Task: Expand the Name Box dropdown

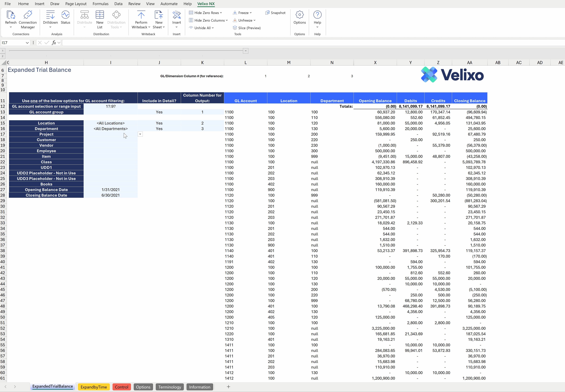Action: (27, 43)
